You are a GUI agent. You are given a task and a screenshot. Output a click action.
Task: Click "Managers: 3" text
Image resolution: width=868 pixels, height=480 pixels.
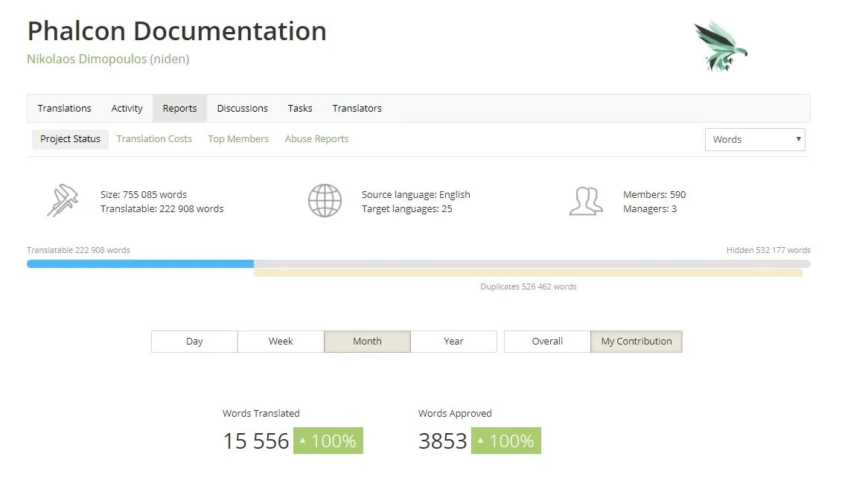pyautogui.click(x=650, y=208)
